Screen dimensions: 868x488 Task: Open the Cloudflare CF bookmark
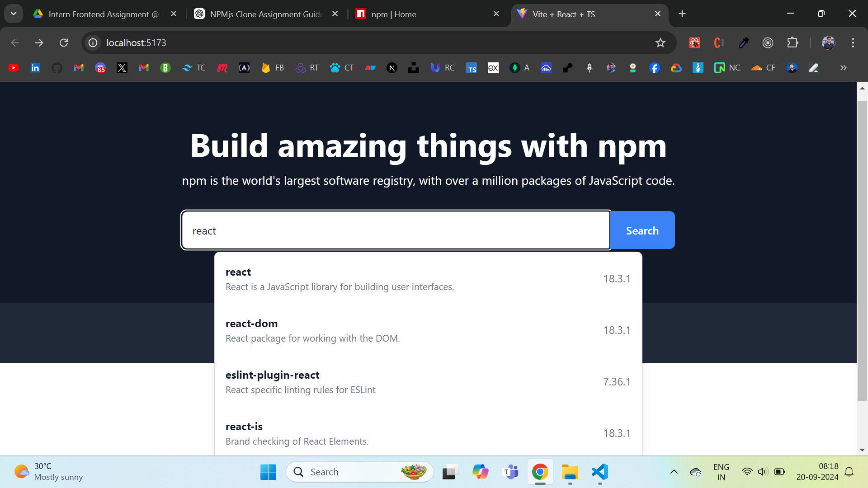[763, 68]
